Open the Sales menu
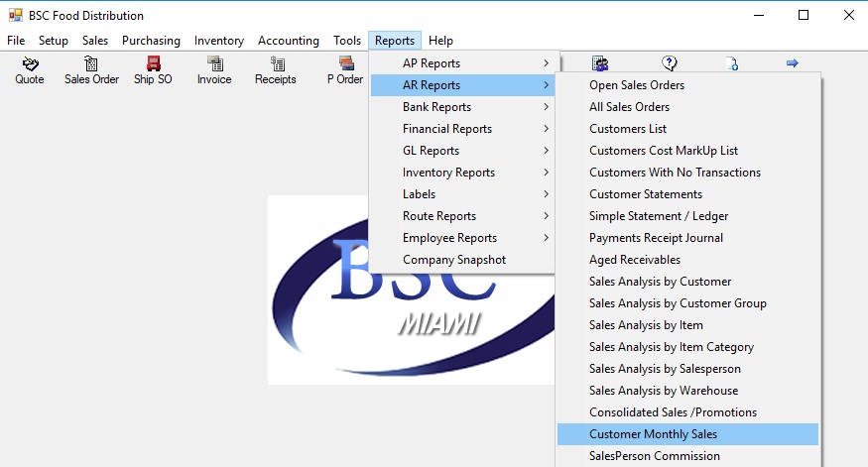The height and width of the screenshot is (467, 868). click(x=95, y=41)
